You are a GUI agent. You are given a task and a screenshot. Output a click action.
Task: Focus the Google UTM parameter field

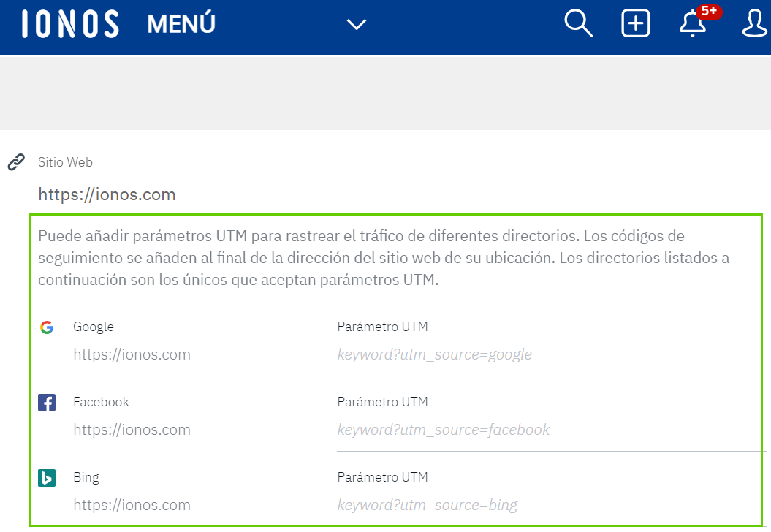(x=552, y=355)
